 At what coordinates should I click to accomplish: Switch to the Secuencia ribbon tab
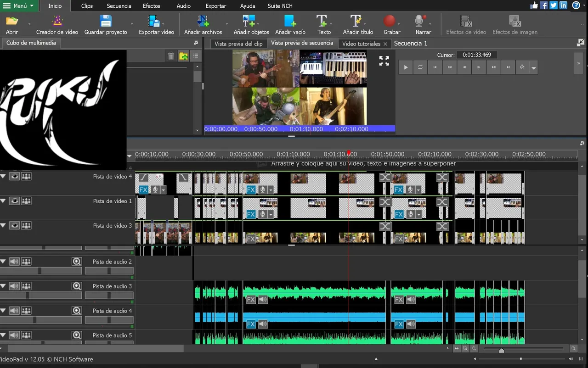(x=119, y=6)
